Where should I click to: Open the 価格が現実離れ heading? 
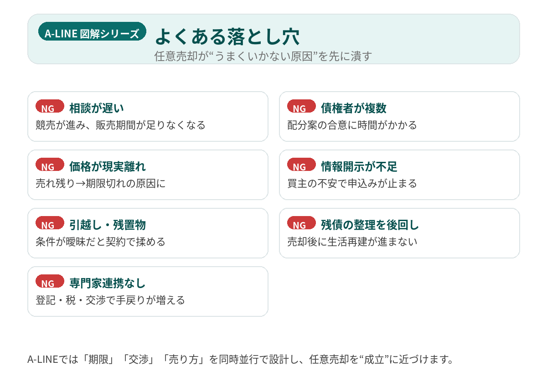coord(108,166)
